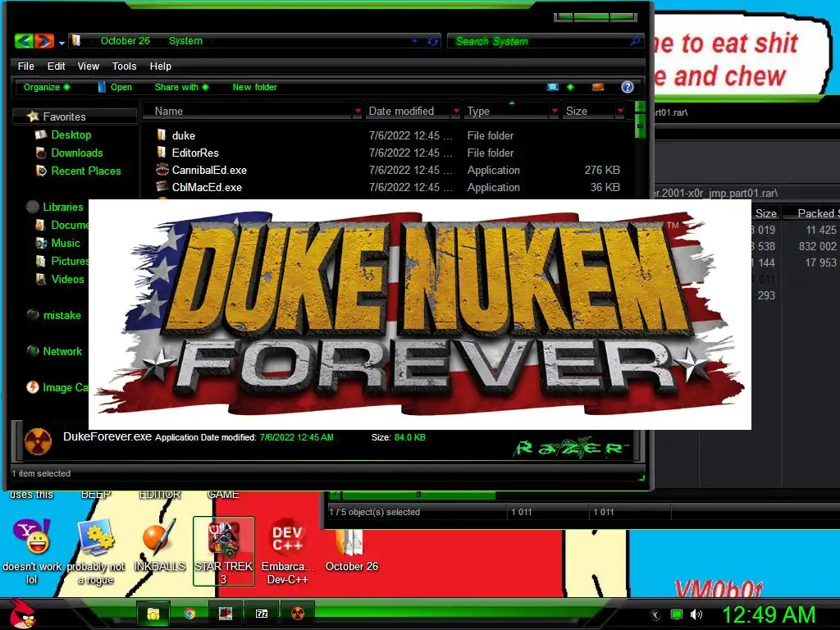Switch to the 7-Zip taskbar button
The image size is (840, 630).
pos(262,614)
